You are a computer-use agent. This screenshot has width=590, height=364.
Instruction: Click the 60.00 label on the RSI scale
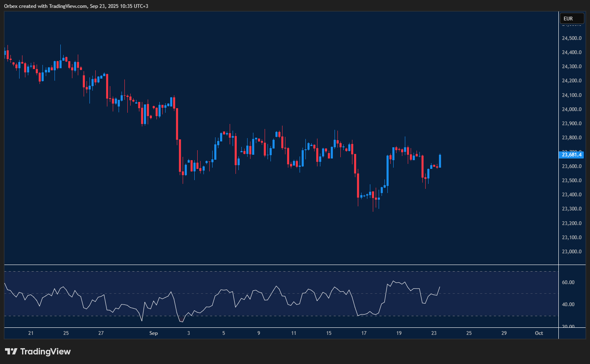pyautogui.click(x=568, y=282)
